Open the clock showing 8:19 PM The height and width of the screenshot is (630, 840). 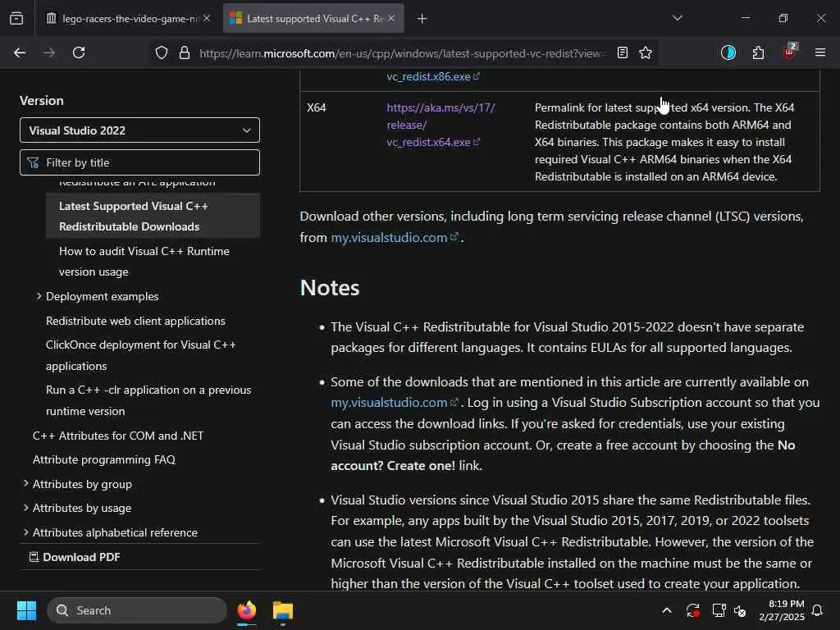pos(782,610)
